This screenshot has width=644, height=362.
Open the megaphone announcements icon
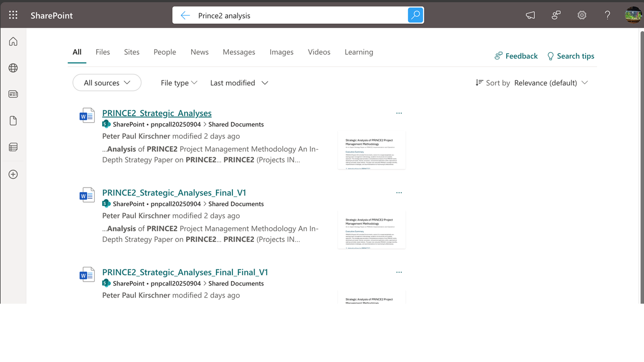[530, 15]
